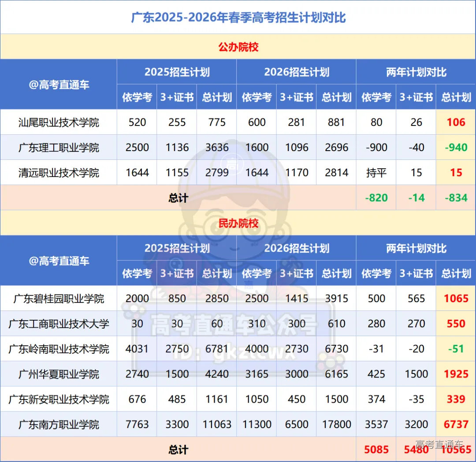Click the green -940 total for 广东理工职业学院
This screenshot has width=476, height=462.
coord(456,148)
